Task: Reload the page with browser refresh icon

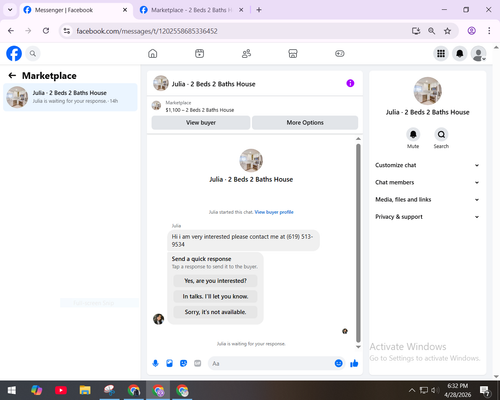Action: click(x=46, y=31)
